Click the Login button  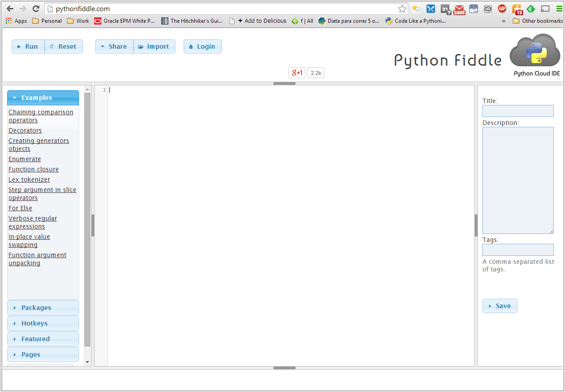(x=203, y=46)
